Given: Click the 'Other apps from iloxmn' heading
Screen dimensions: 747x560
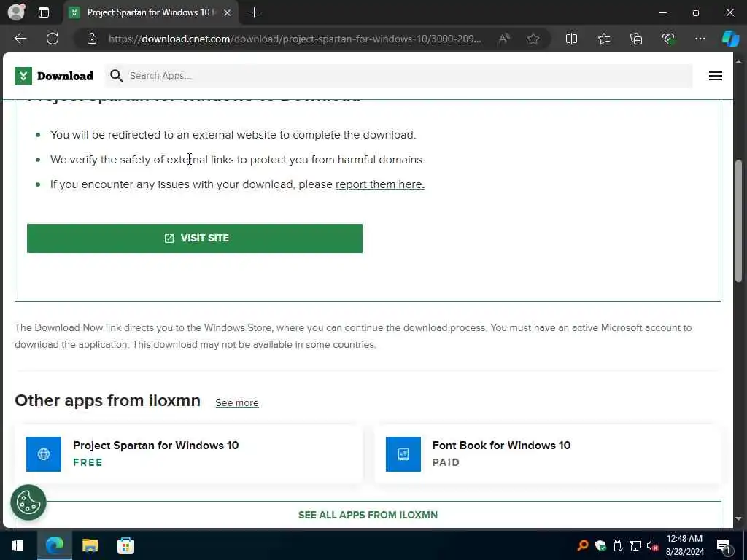Looking at the screenshot, I should pyautogui.click(x=108, y=400).
